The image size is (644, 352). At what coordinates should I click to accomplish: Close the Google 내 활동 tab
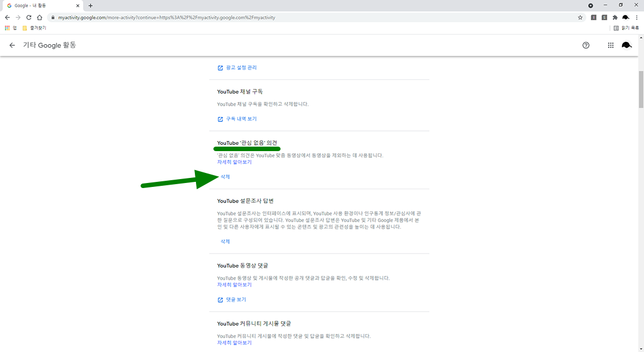78,6
